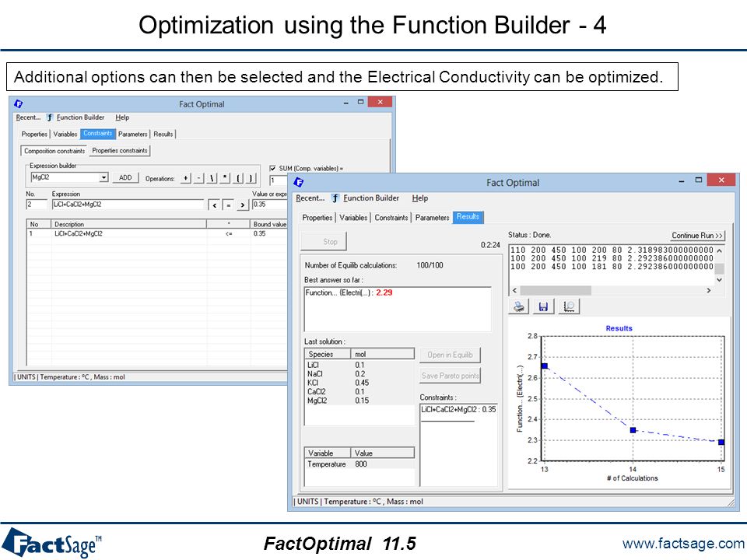The height and width of the screenshot is (560, 747).
Task: Click the Fact Optimal icon in the back window title bar
Action: (x=18, y=103)
